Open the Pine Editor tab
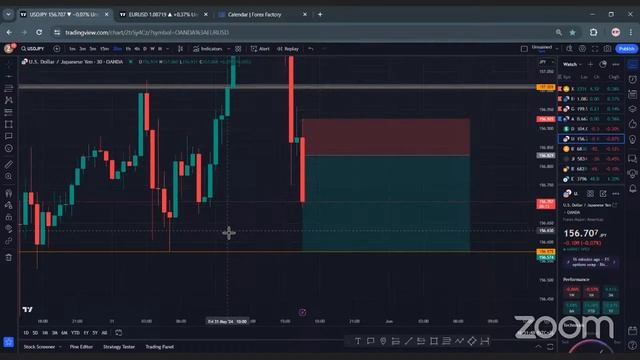640x360 pixels. coord(81,347)
